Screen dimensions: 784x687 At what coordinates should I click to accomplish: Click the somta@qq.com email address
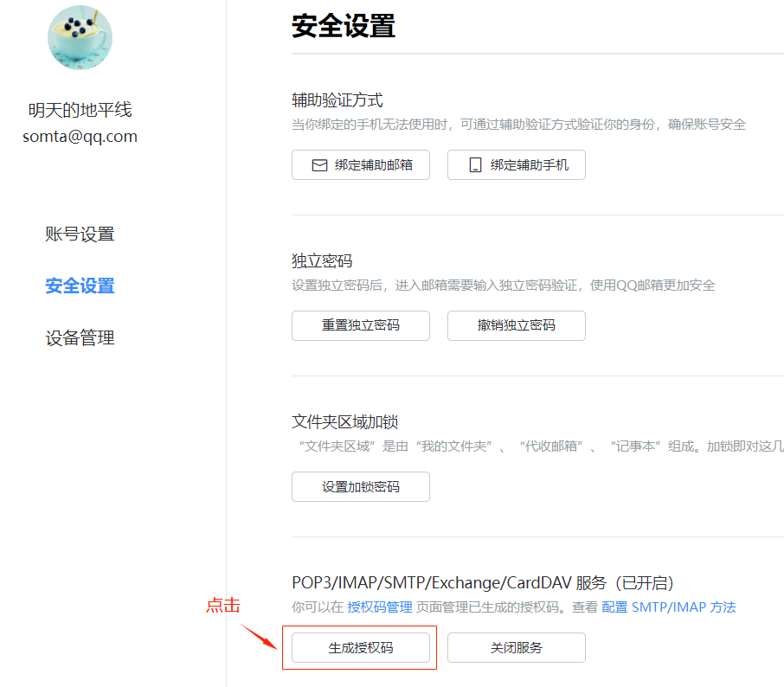[80, 137]
